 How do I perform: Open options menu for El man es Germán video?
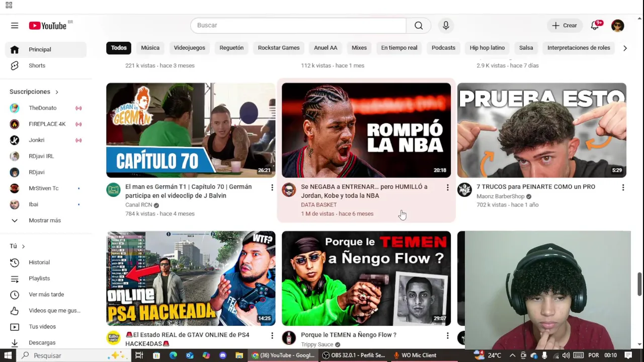click(272, 188)
